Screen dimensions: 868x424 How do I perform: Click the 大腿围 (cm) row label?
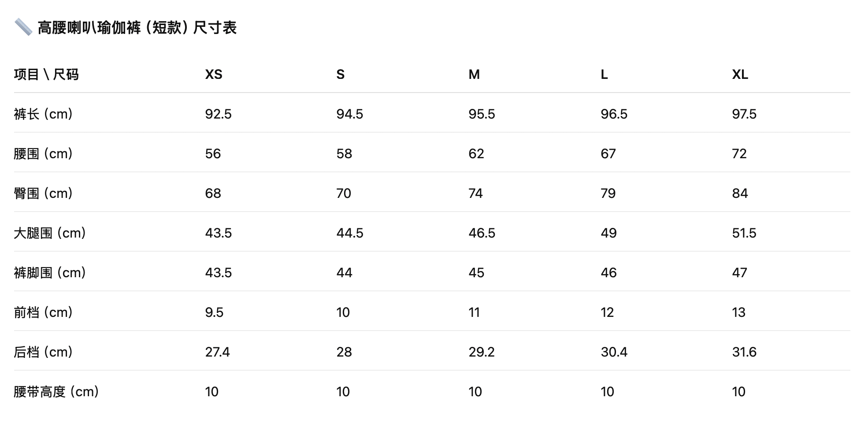pos(50,233)
